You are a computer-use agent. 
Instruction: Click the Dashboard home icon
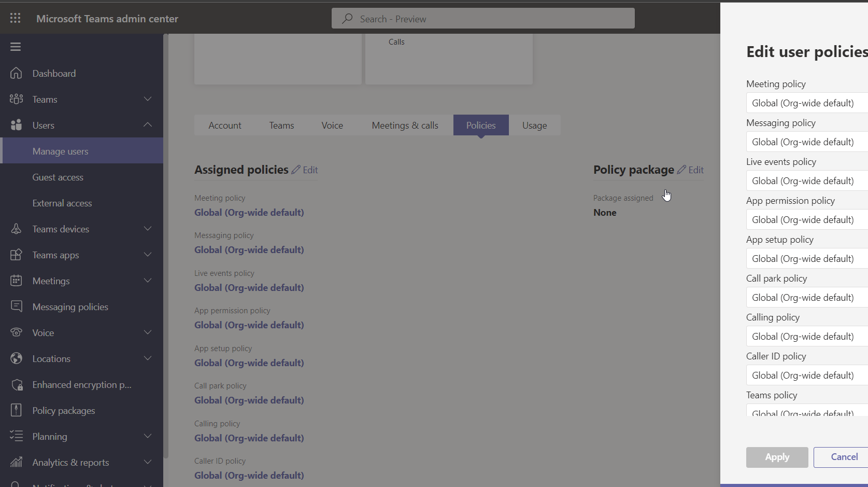pos(16,73)
